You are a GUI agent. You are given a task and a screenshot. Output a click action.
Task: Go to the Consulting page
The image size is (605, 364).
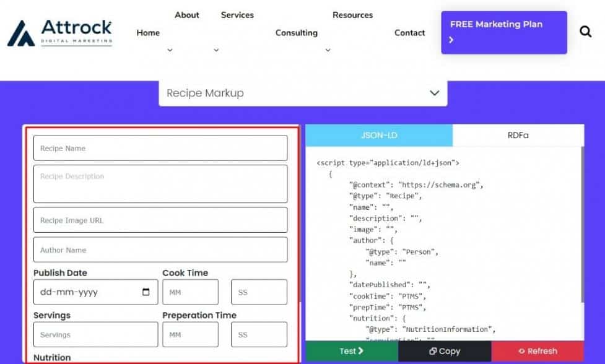pos(296,33)
